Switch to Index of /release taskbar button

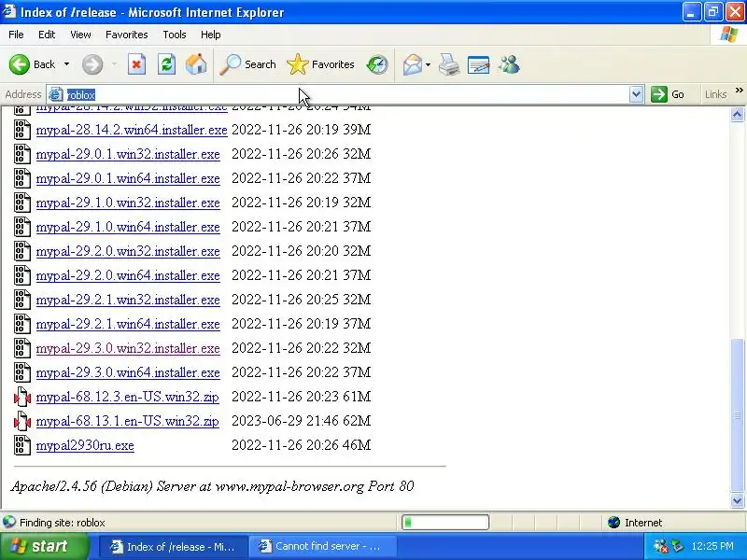tap(173, 546)
